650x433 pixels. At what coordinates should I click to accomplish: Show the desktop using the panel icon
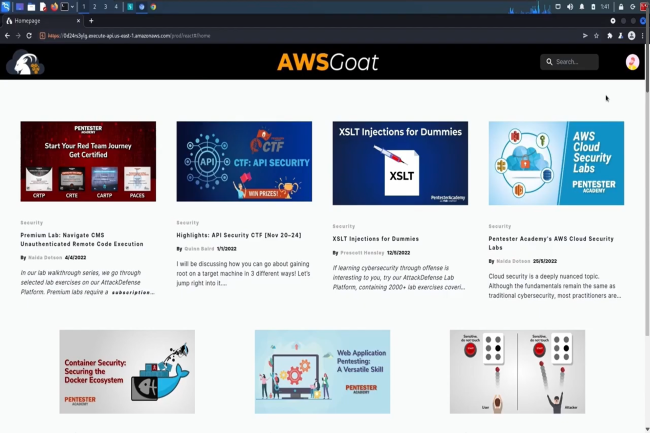[19, 7]
